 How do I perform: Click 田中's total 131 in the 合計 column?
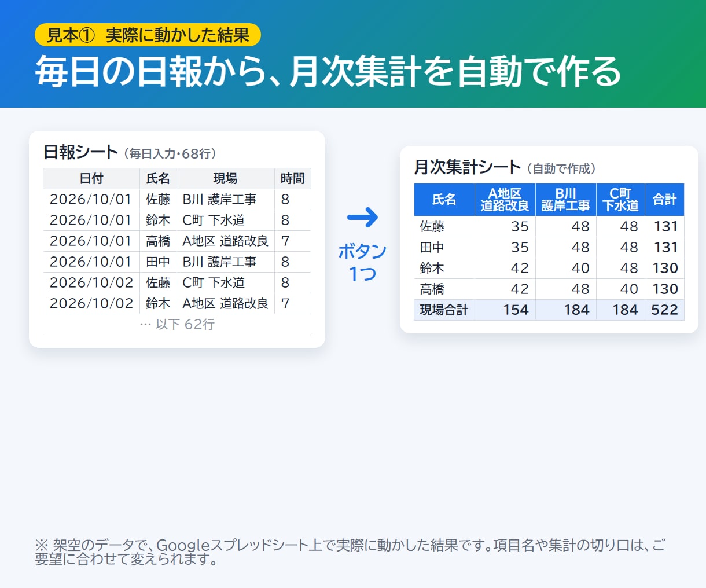point(665,248)
